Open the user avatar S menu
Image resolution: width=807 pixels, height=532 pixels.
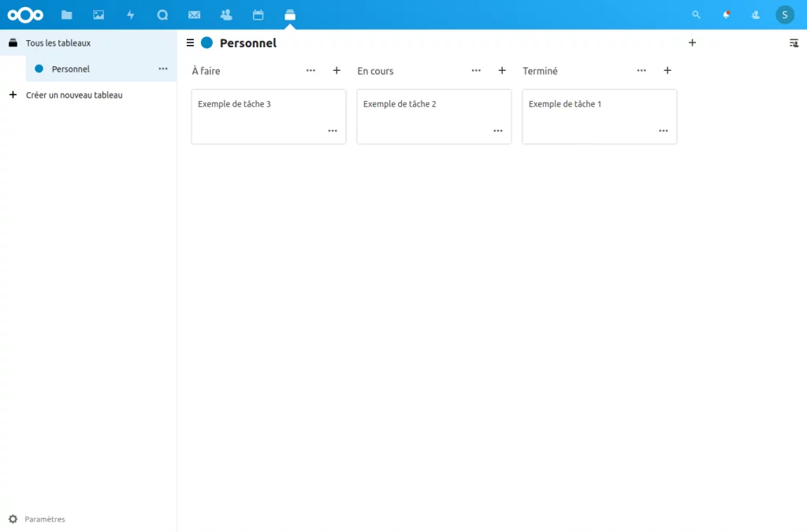pyautogui.click(x=785, y=15)
